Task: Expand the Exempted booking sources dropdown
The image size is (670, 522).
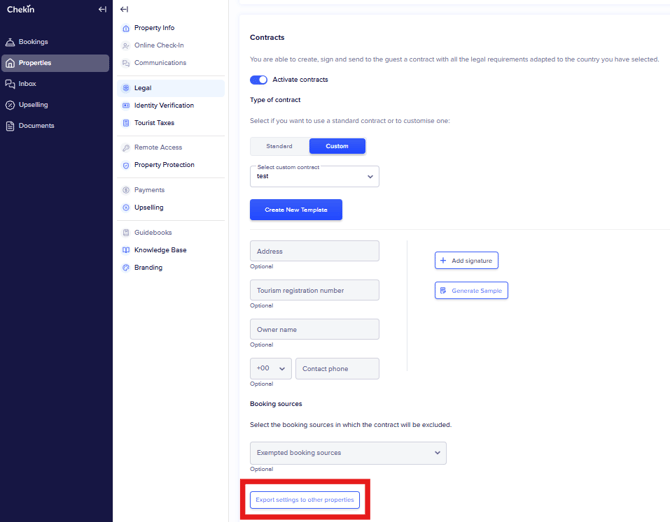Action: pos(348,453)
